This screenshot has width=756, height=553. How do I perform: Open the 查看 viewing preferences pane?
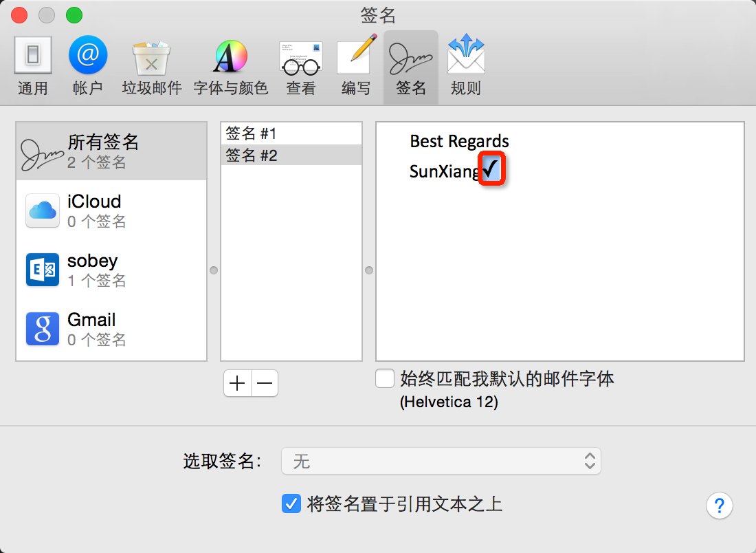click(x=301, y=67)
